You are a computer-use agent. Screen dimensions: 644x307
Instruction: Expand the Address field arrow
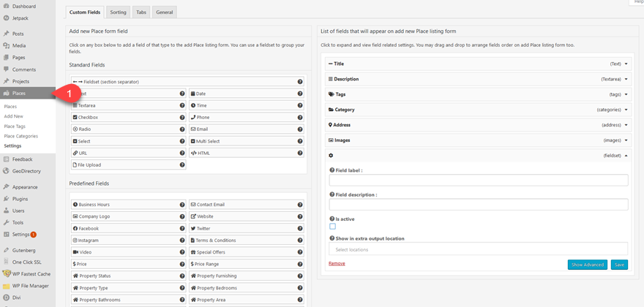point(626,125)
